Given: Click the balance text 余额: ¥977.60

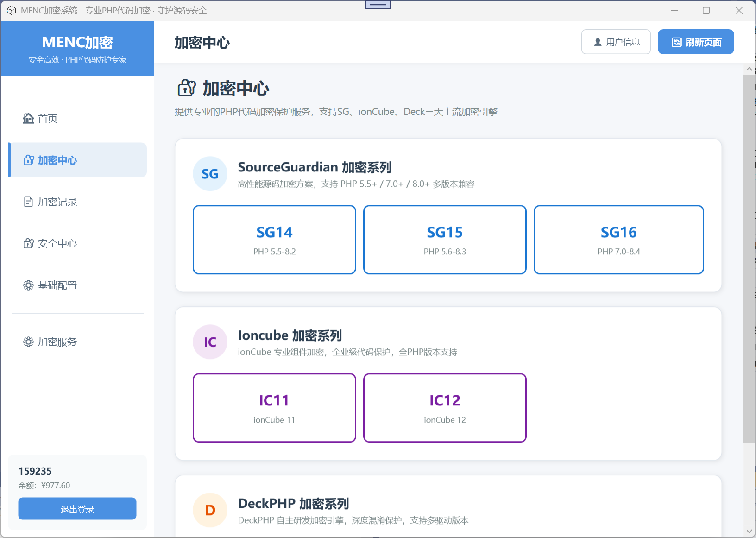Looking at the screenshot, I should [x=44, y=486].
